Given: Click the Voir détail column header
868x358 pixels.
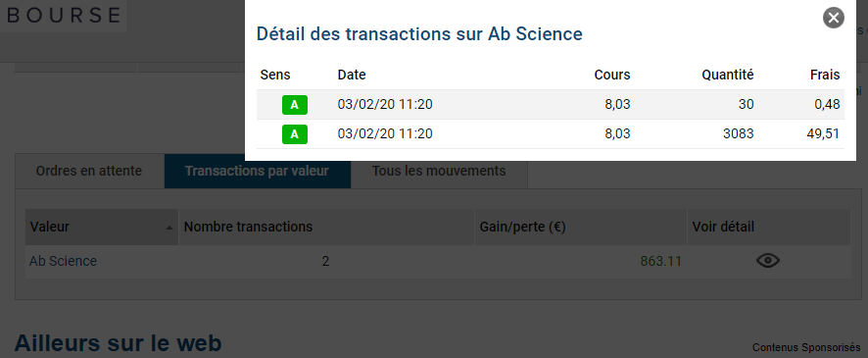Looking at the screenshot, I should pos(723,227).
